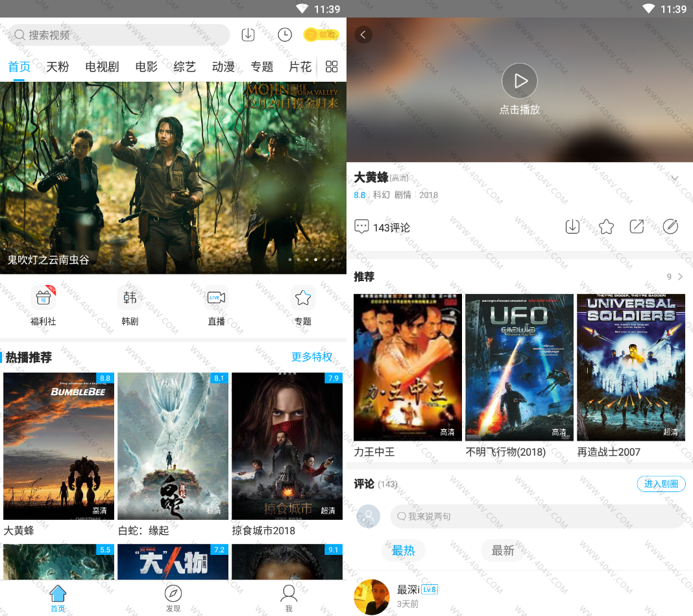Open the 白蛇：缘起 poster thumbnail
This screenshot has width=693, height=616.
coord(173,446)
